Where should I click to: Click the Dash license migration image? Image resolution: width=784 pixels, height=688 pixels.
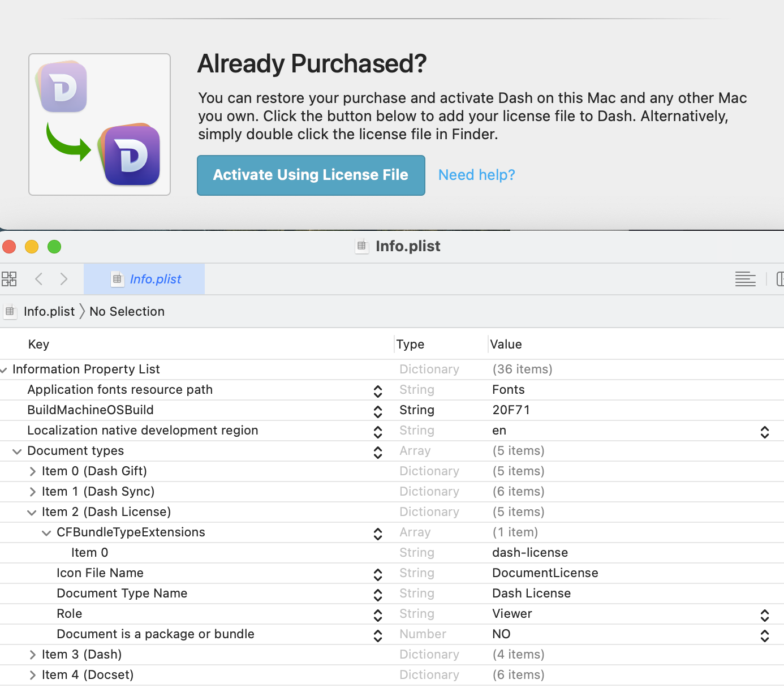[100, 124]
